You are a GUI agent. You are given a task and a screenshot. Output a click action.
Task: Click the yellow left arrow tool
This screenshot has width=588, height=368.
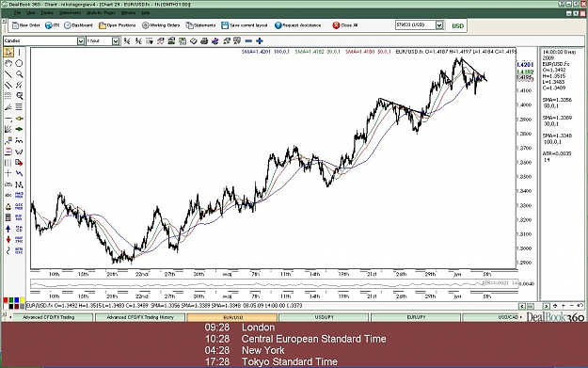(x=19, y=119)
